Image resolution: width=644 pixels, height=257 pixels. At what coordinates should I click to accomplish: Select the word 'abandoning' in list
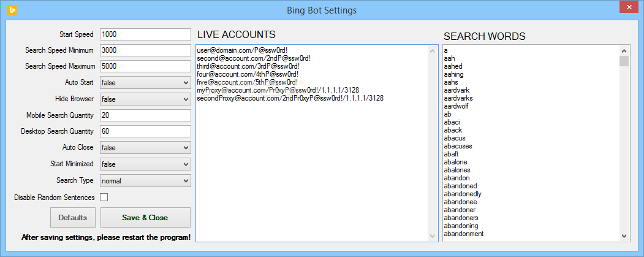point(461,226)
